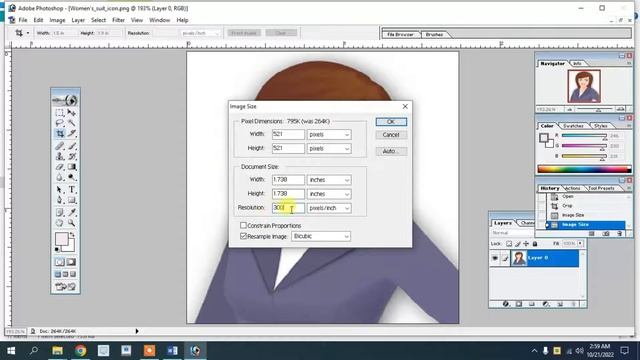The image size is (640, 360).
Task: Select the Healing Brush tool
Action: (x=60, y=146)
